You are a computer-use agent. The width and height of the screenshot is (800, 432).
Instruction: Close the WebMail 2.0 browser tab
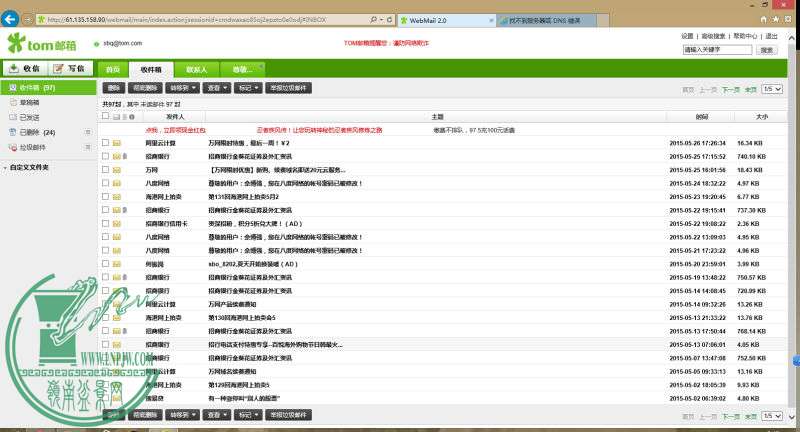point(491,20)
